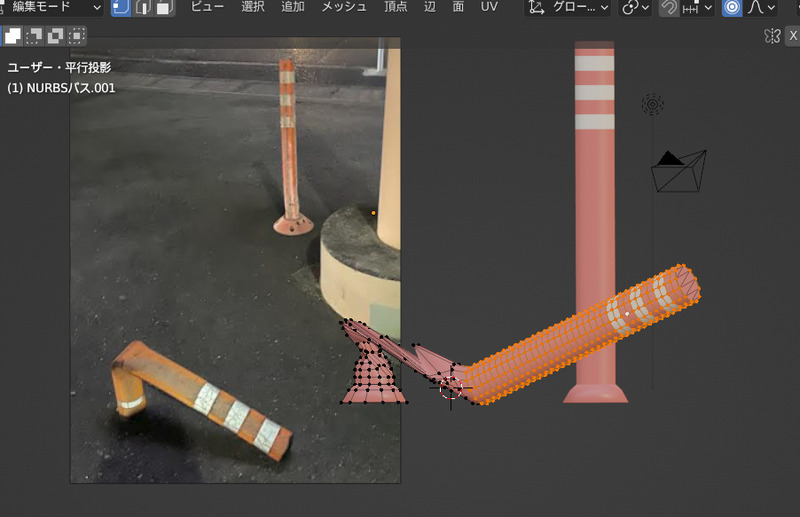The height and width of the screenshot is (517, 800).
Task: Select the intersect-selection mode icon
Action: point(77,36)
